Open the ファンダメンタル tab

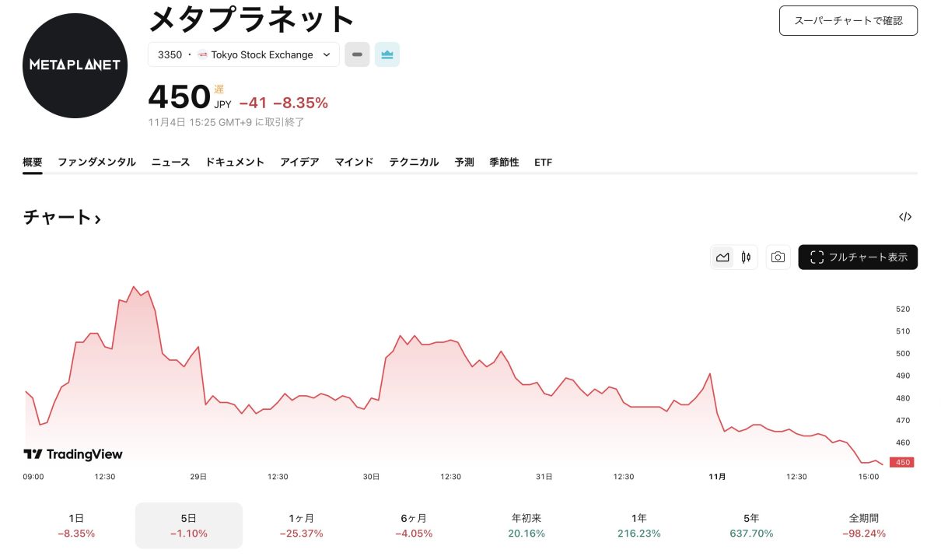[x=96, y=162]
